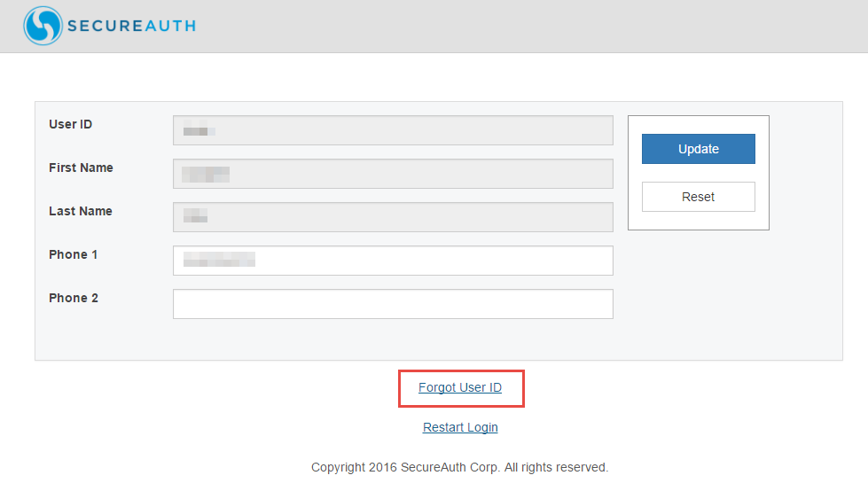The height and width of the screenshot is (491, 868).
Task: Click the User ID label
Action: [70, 124]
